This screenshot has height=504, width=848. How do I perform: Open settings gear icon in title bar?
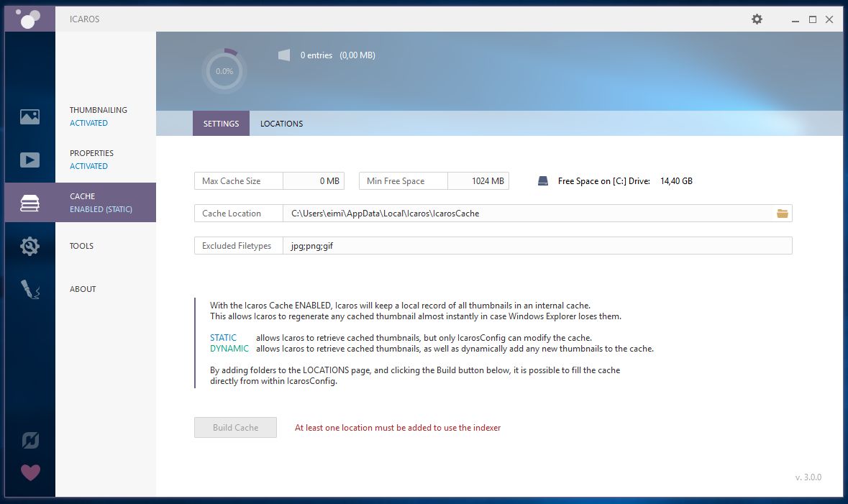point(757,19)
